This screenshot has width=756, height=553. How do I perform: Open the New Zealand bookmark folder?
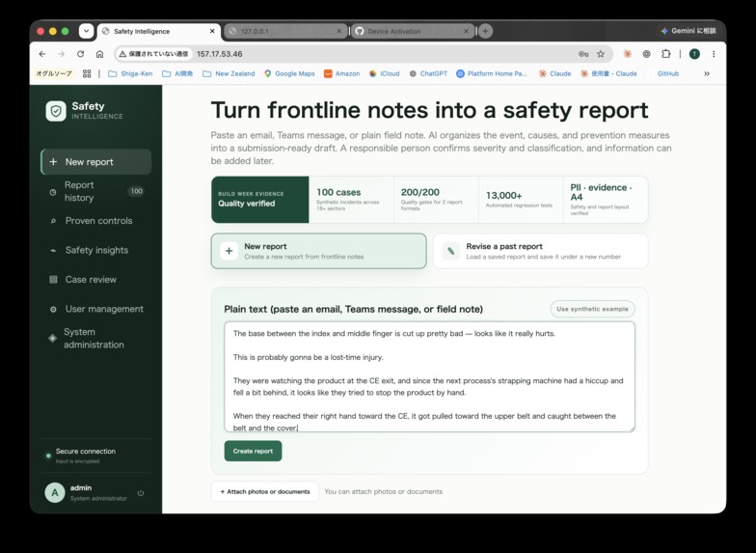click(x=229, y=73)
